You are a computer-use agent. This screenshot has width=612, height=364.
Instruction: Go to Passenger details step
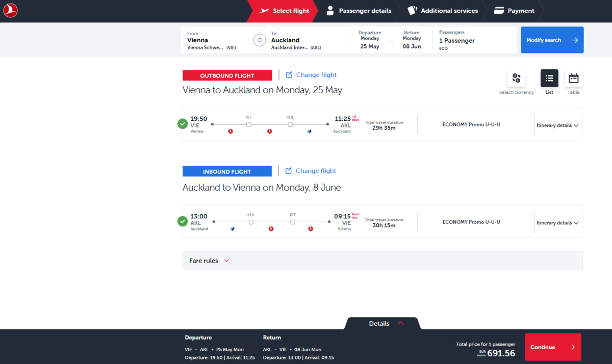coord(359,11)
